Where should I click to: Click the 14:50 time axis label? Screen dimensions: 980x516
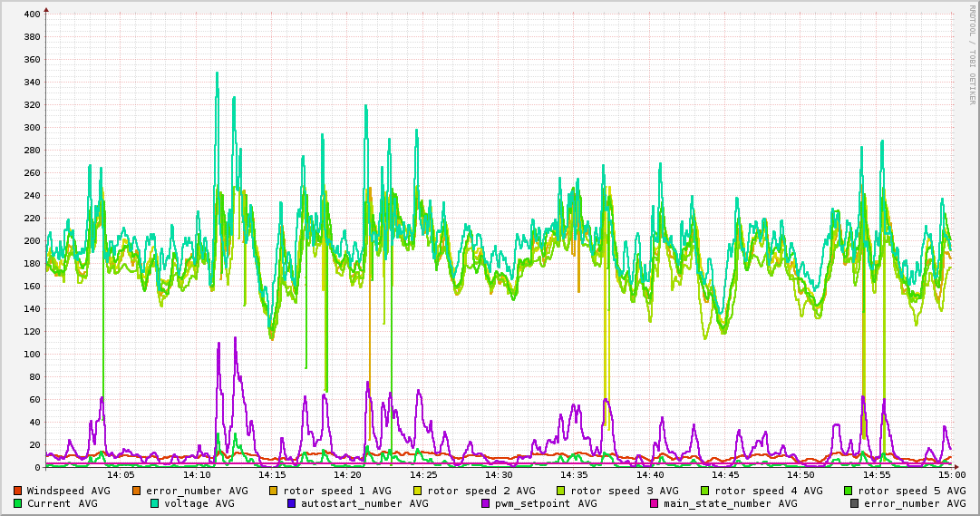[x=800, y=475]
